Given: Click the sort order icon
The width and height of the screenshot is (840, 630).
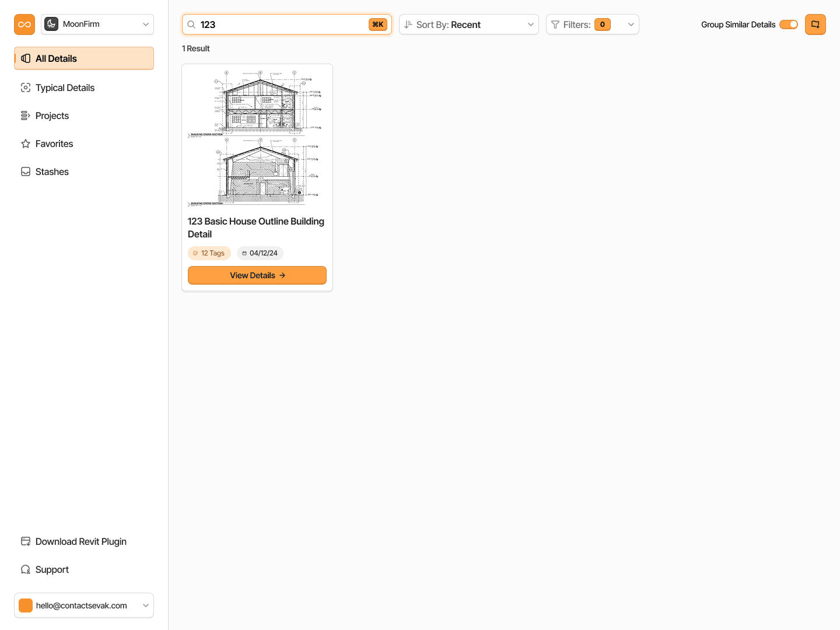Looking at the screenshot, I should pyautogui.click(x=408, y=24).
